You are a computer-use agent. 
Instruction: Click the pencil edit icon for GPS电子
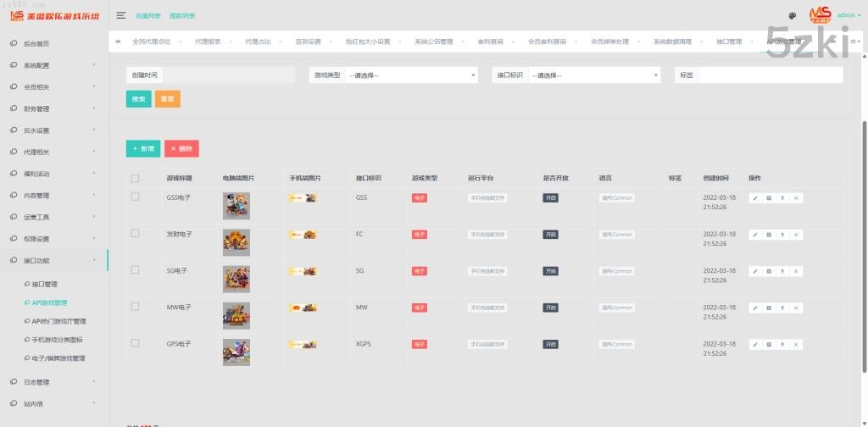[755, 345]
